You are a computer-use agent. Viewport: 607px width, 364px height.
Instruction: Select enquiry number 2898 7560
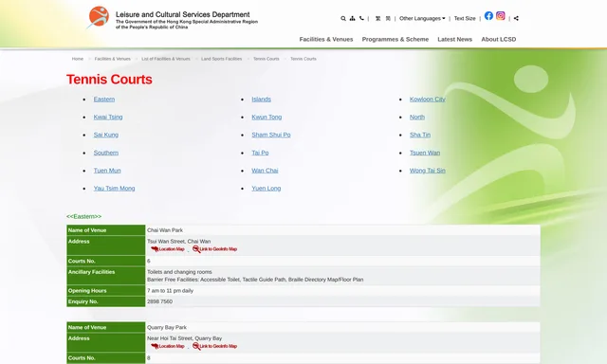tap(160, 301)
